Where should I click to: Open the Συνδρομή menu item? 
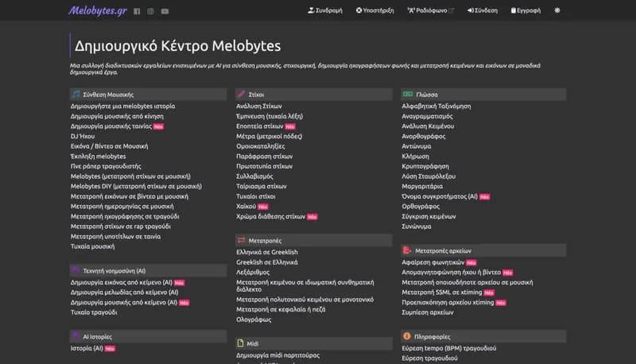pos(325,10)
